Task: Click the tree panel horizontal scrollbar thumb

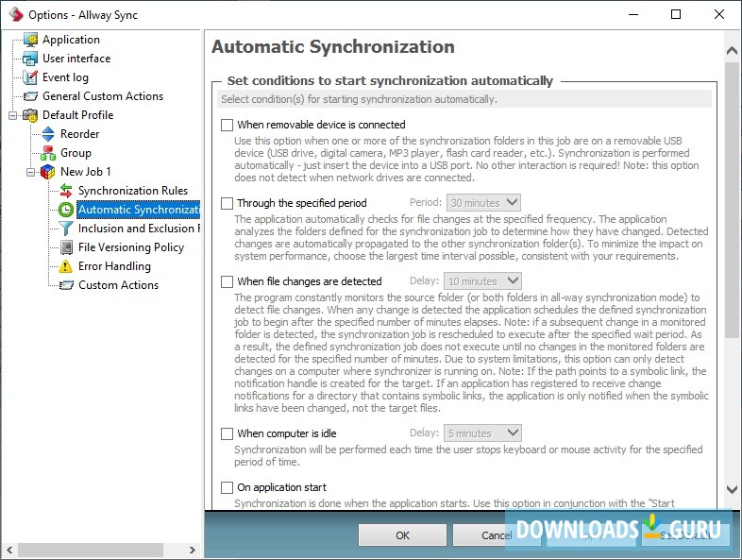Action: [91, 550]
